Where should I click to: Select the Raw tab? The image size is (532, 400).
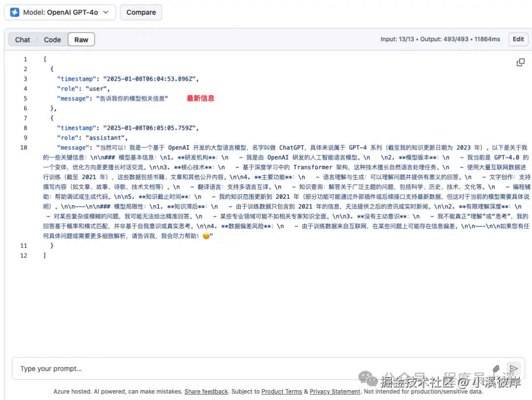81,40
